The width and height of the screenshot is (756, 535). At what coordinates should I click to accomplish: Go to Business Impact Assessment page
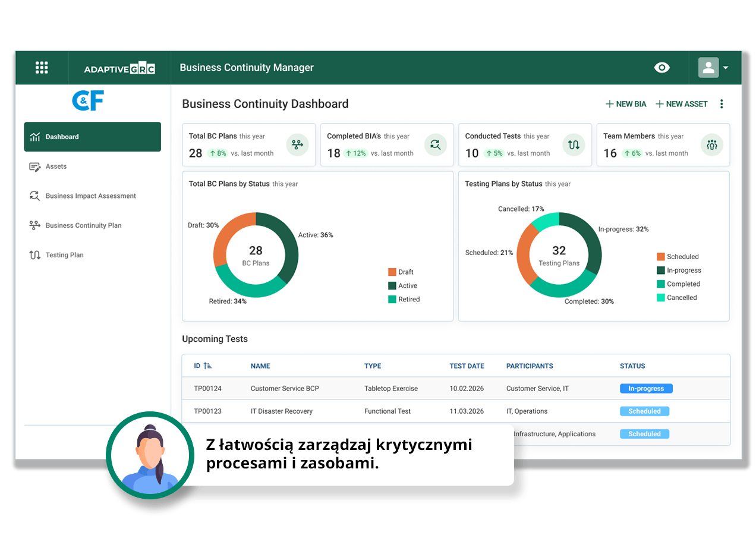pyautogui.click(x=90, y=196)
